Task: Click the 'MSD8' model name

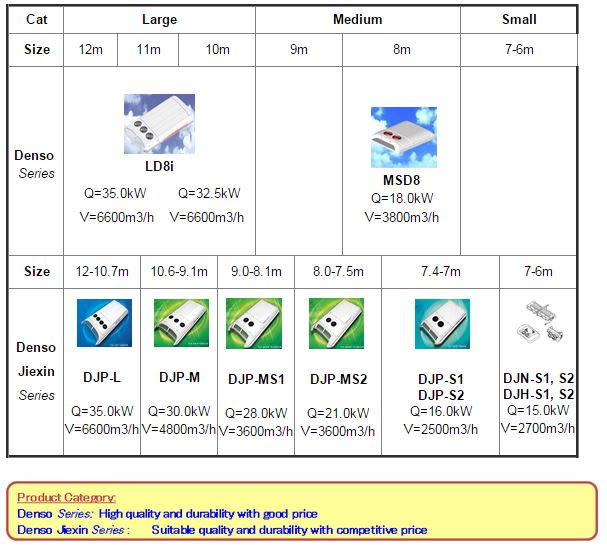Action: coord(401,180)
